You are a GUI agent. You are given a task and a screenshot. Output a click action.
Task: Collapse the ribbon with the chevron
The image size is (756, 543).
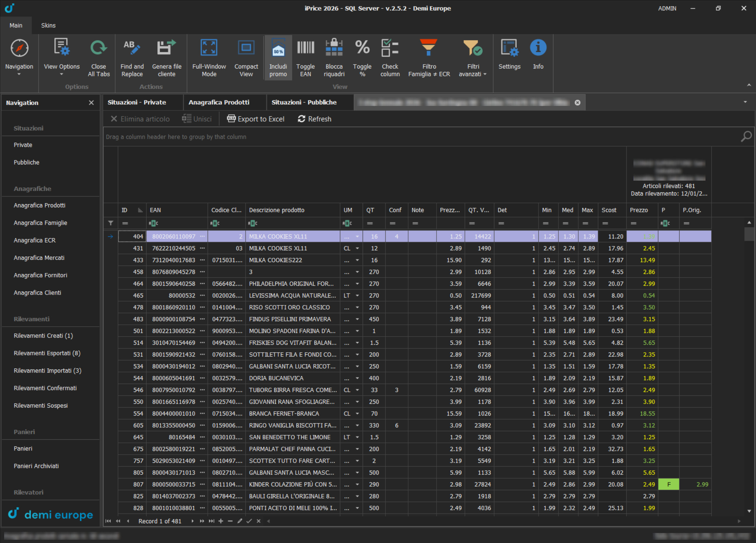749,85
